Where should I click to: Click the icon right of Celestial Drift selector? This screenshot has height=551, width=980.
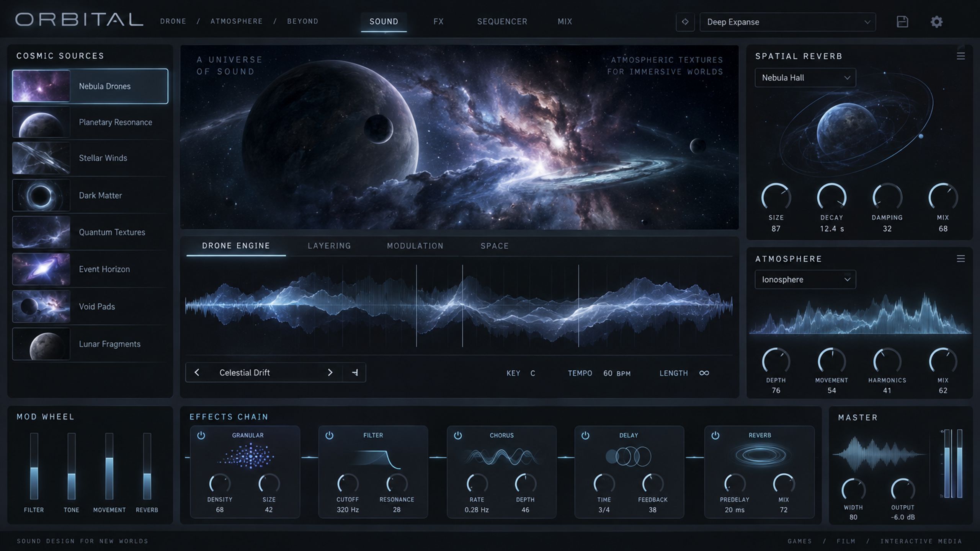pos(355,372)
